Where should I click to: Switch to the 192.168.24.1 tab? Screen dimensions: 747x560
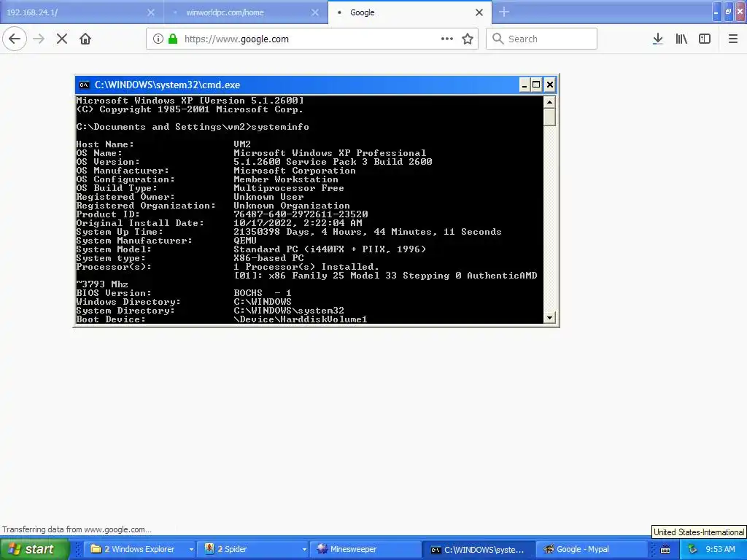coord(82,12)
